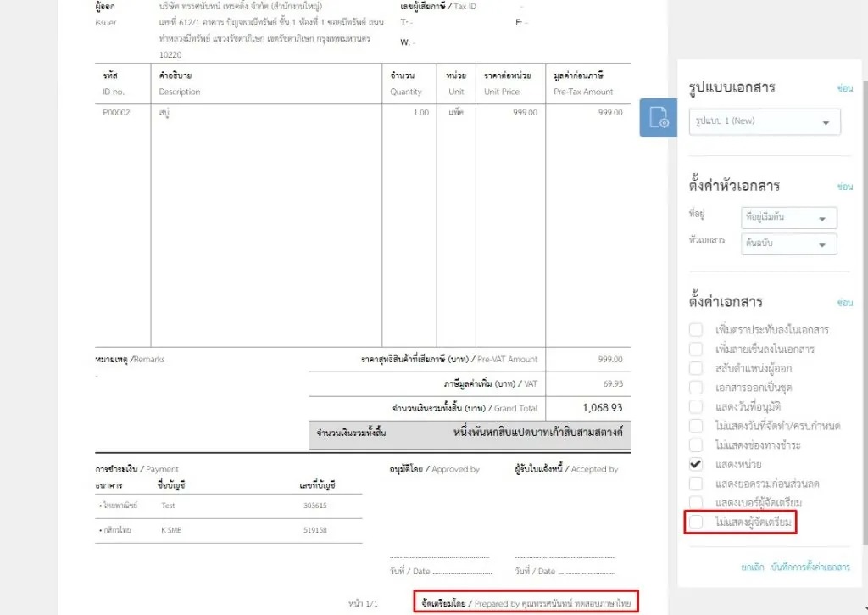Screen dimensions: 868x615
Task: Open the หัวเอกสาร ต้นฉบับ dropdown
Action: (x=788, y=244)
